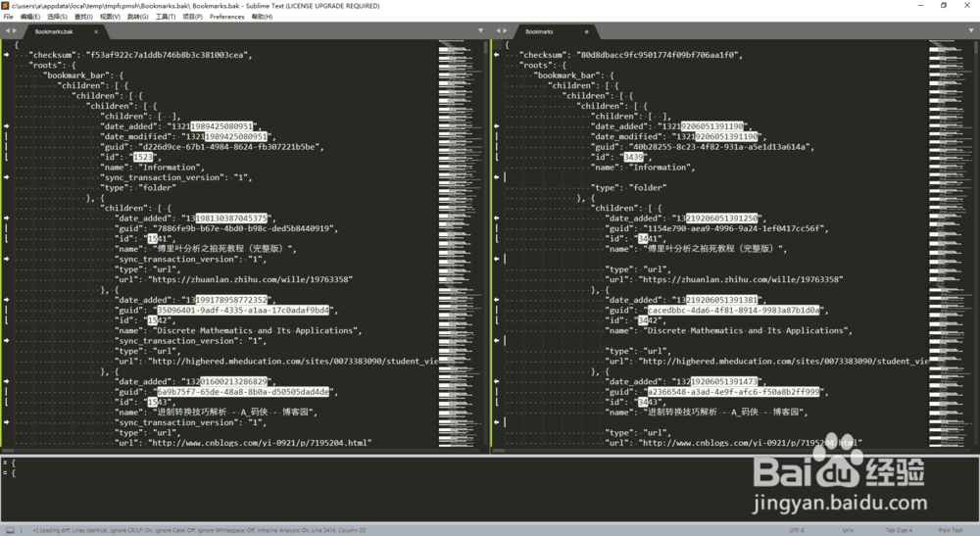Click gutter arrow beside right date_added 13219206051391473
Screen dimensions: 980x536
click(496, 381)
